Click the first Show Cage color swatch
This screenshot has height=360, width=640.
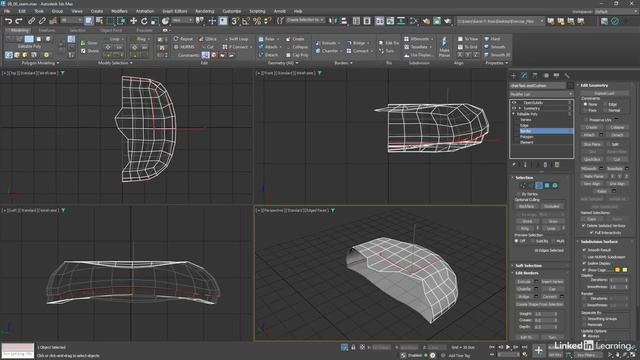tap(617, 270)
